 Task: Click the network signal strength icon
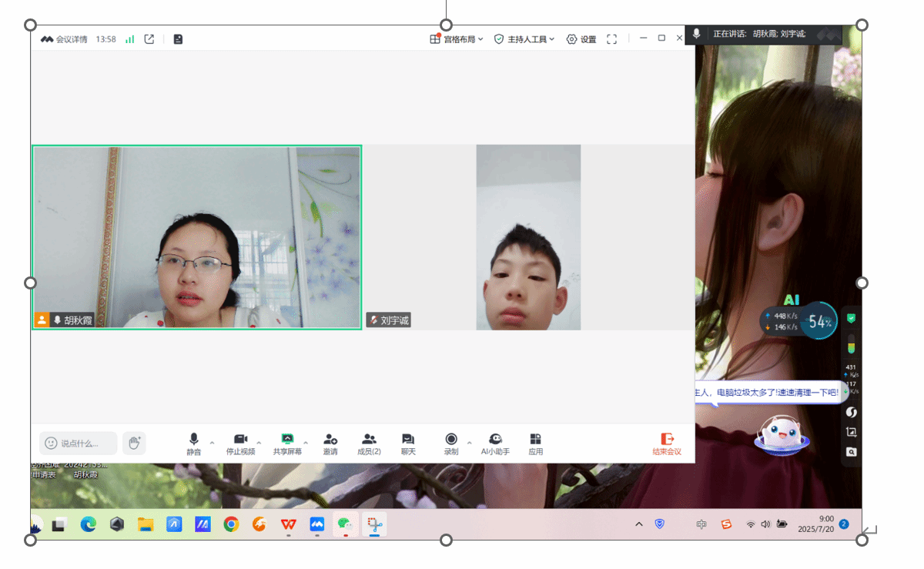[x=130, y=39]
